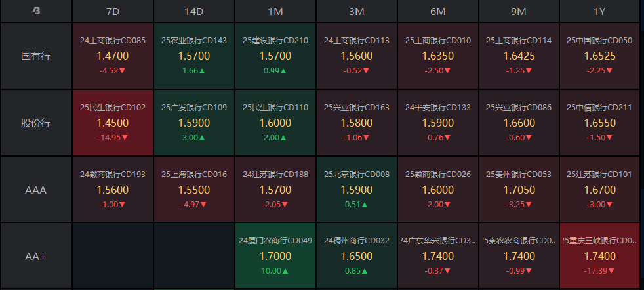Select the 1M tenor column header
644x290 pixels.
[x=275, y=11]
